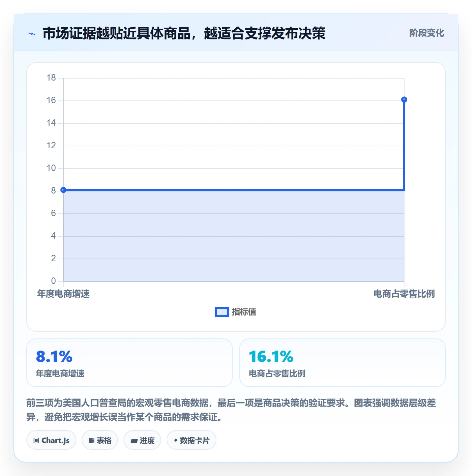This screenshot has width=472, height=476.
Task: Click the 阶段变化 label in the header
Action: 427,33
